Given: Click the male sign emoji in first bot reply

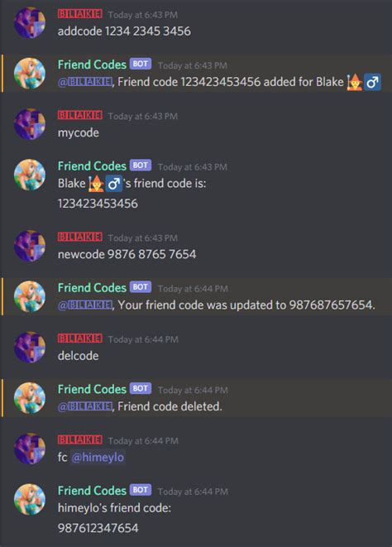Looking at the screenshot, I should [372, 82].
